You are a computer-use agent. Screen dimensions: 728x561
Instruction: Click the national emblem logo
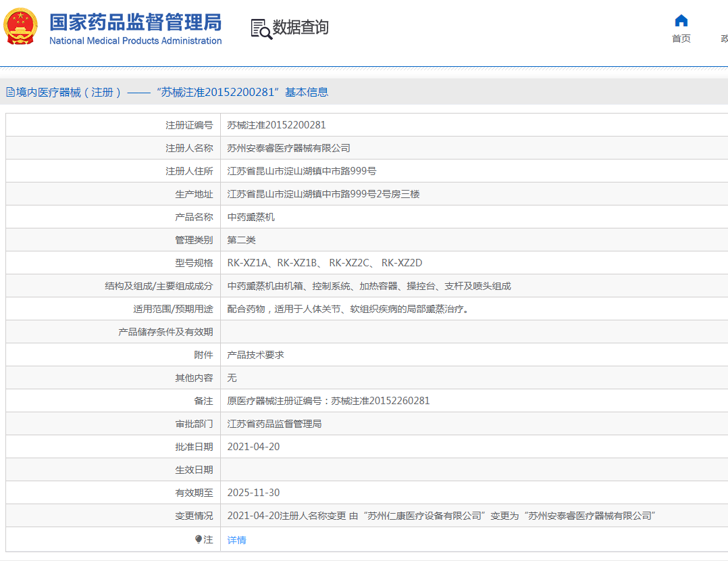pos(20,26)
